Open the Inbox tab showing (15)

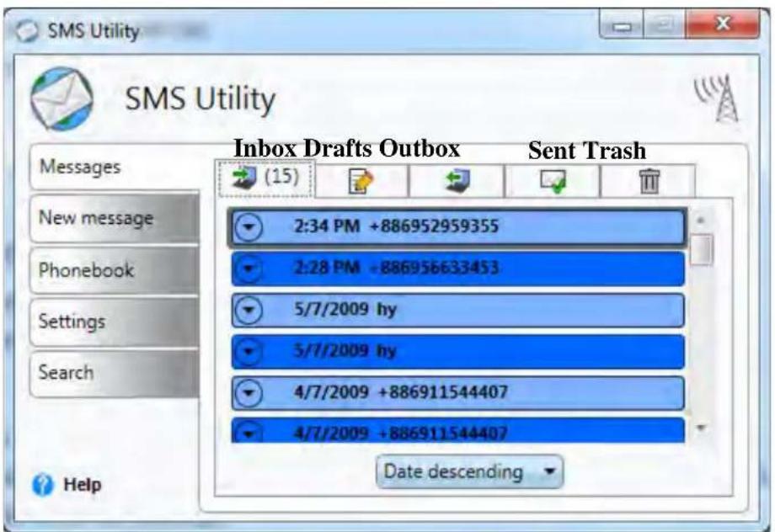tap(266, 178)
